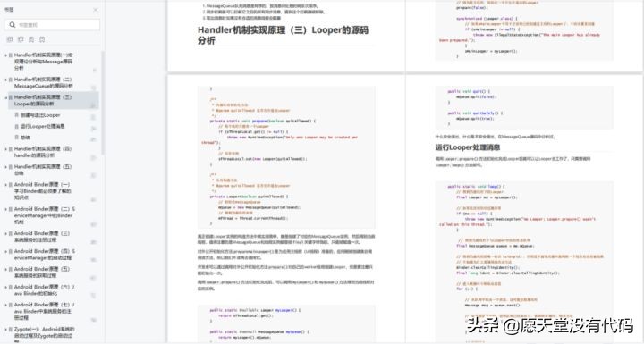Image resolution: width=644 pixels, height=344 pixels.
Task: Expand the Android Binder原理(三) bookmark arrow
Action: click(x=5, y=233)
